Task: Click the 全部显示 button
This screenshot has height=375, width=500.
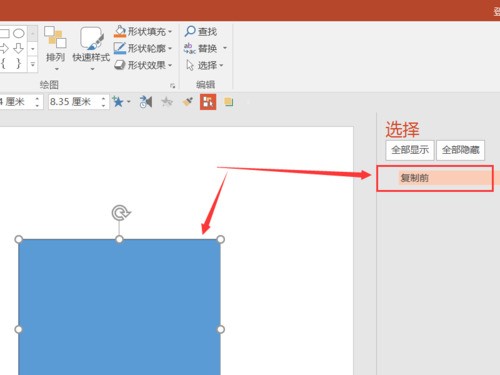Action: click(x=410, y=150)
